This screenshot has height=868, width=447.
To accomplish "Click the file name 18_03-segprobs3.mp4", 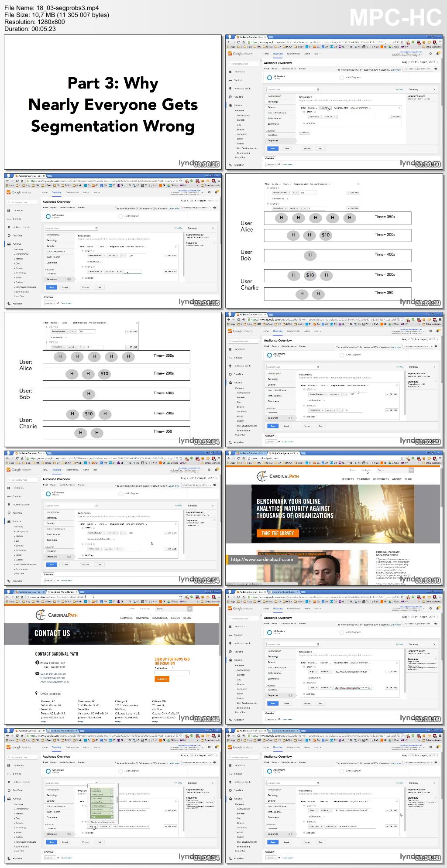I will tap(52, 8).
